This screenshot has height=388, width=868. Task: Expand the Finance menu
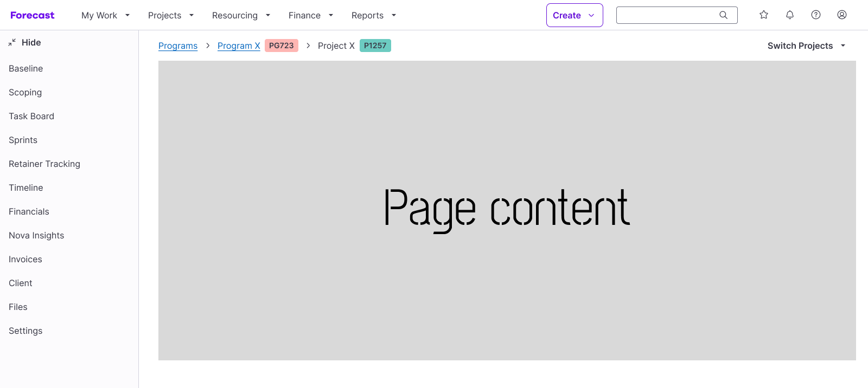pyautogui.click(x=311, y=15)
